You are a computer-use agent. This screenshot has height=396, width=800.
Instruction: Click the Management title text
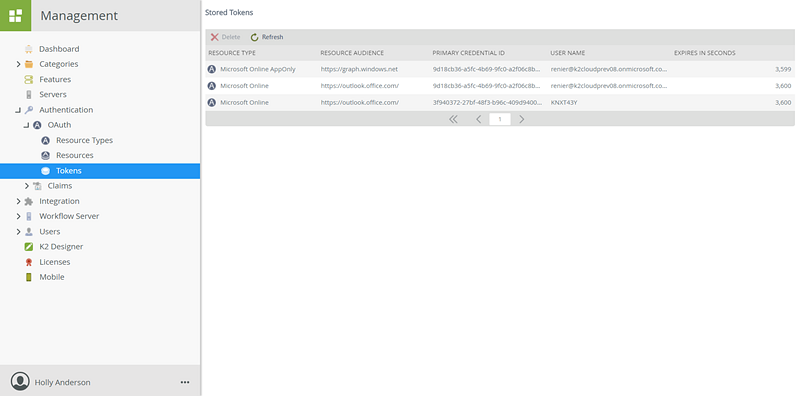[79, 16]
